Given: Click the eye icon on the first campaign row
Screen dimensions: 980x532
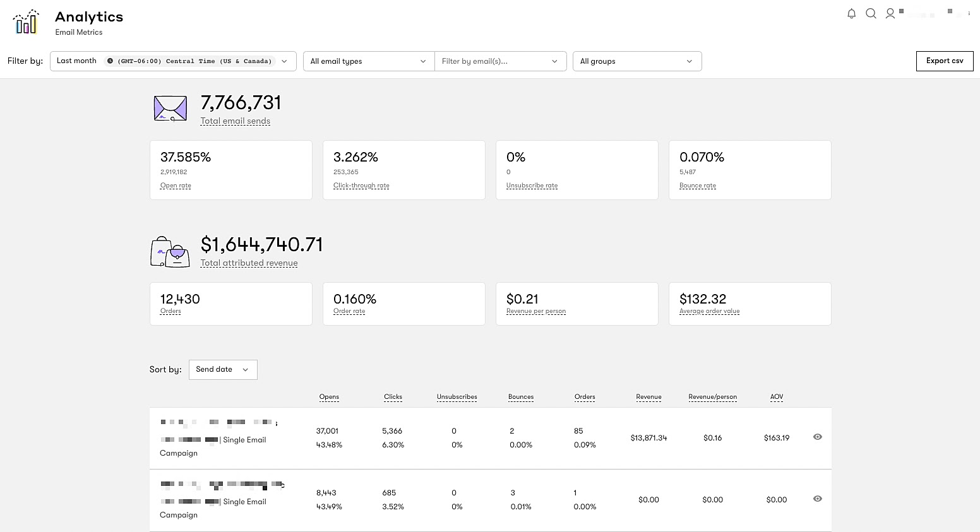Looking at the screenshot, I should (817, 437).
